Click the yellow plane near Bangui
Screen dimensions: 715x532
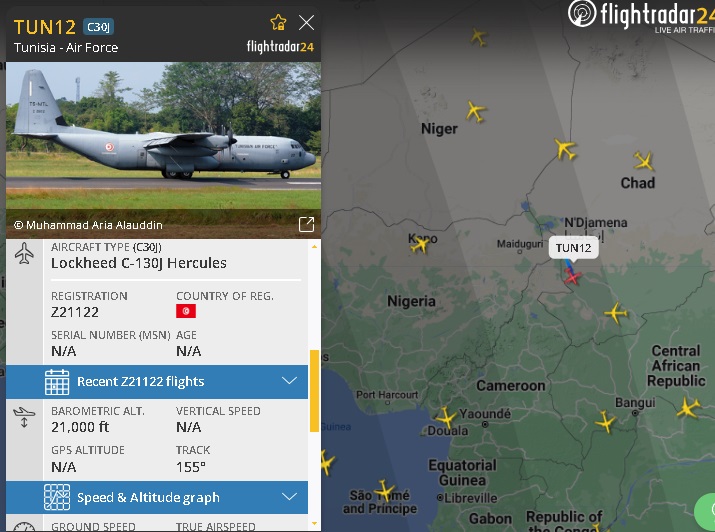(605, 422)
